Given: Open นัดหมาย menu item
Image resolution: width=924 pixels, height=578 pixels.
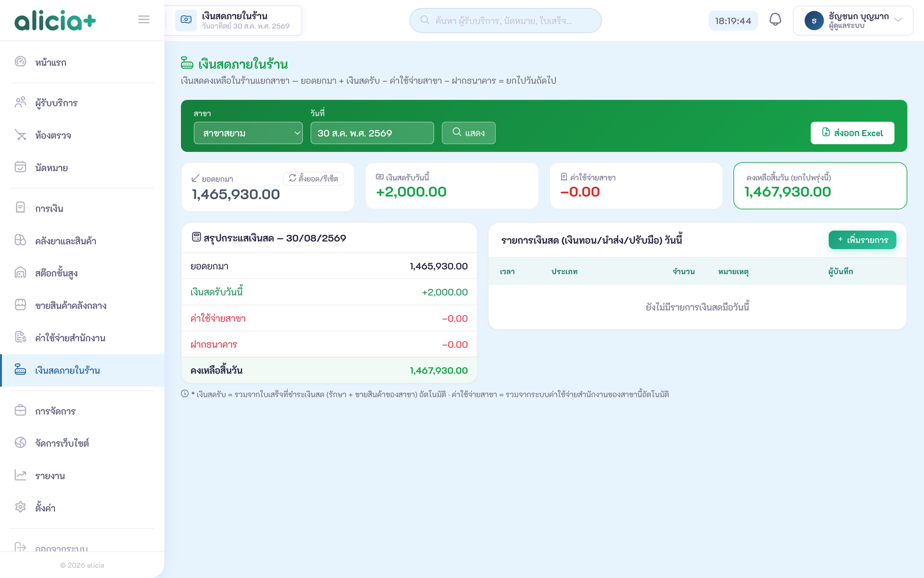Looking at the screenshot, I should 82,167.
